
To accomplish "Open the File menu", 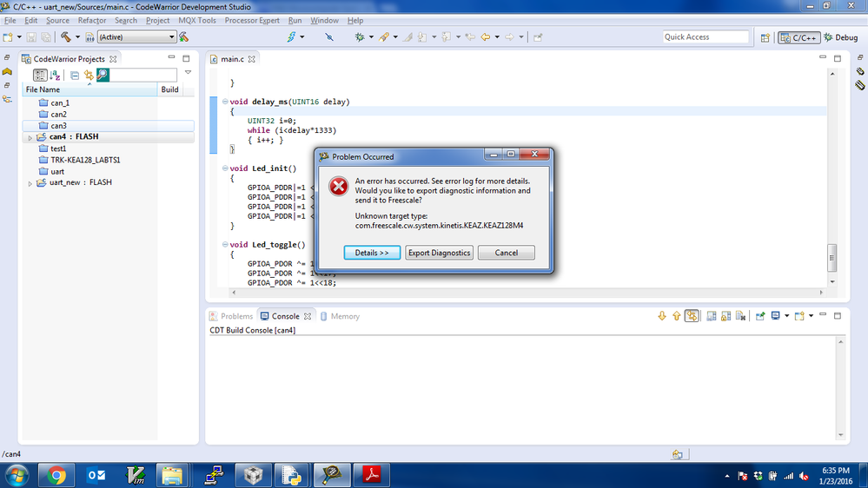I will [10, 21].
